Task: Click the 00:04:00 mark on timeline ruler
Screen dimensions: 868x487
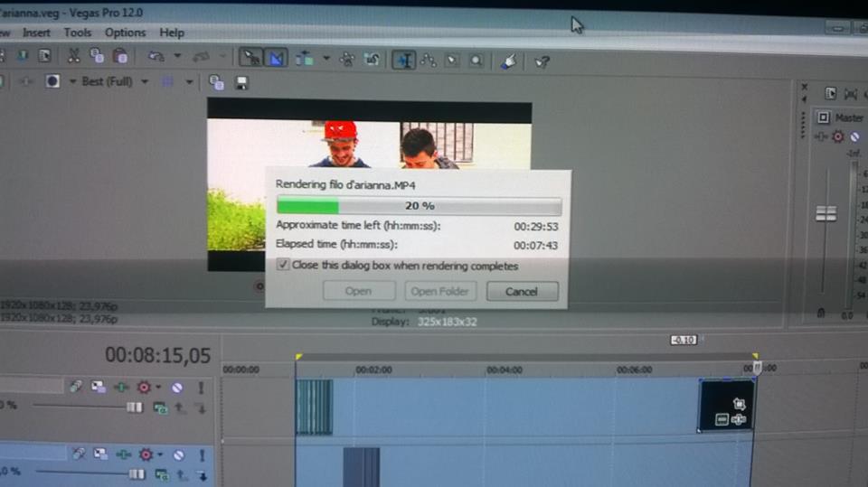Action: 504,370
